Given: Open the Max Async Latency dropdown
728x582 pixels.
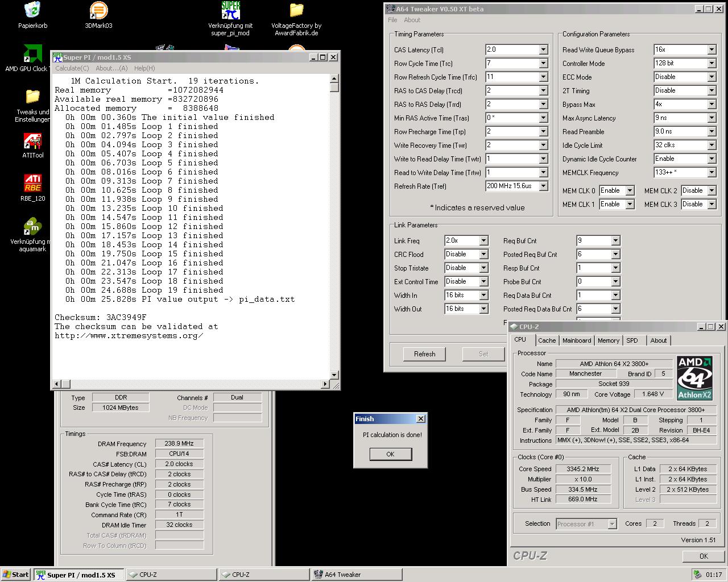Looking at the screenshot, I should 712,118.
